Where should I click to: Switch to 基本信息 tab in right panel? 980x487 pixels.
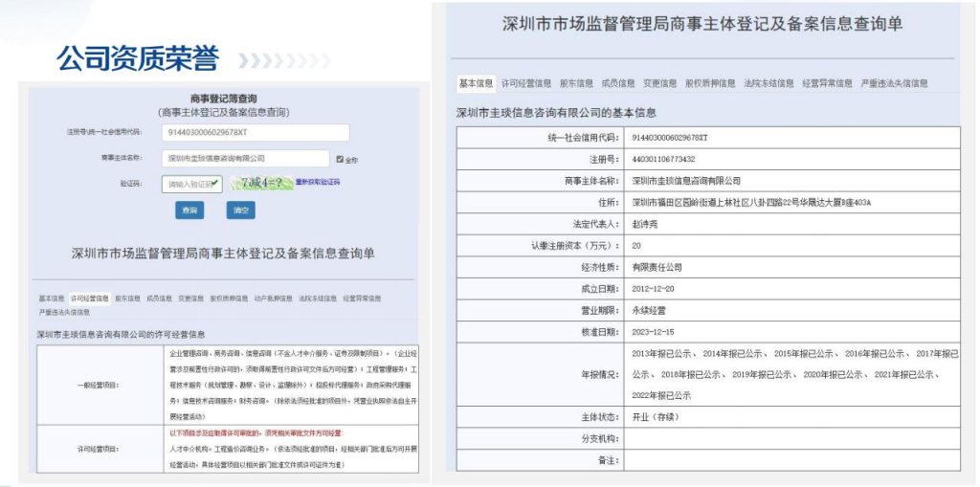pos(476,83)
